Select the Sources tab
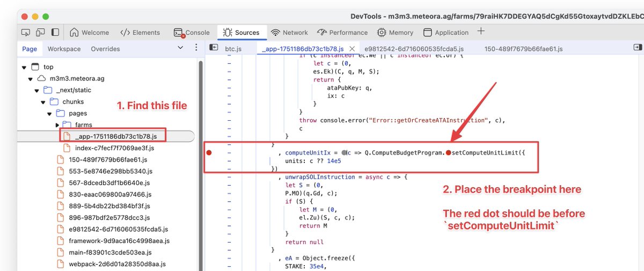 (241, 32)
